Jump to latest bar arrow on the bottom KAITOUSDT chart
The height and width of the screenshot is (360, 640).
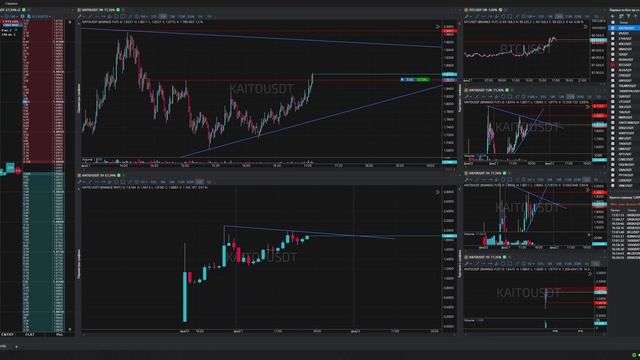(x=438, y=192)
